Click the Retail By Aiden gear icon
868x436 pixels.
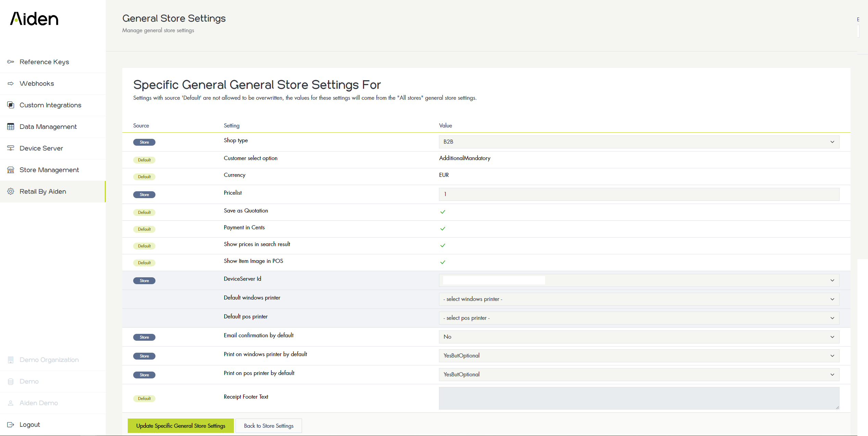(11, 191)
